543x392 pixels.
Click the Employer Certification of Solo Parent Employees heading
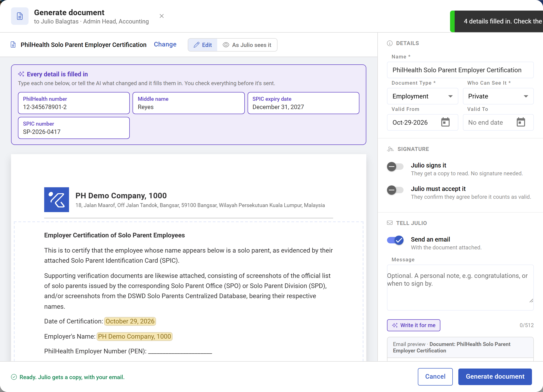(x=114, y=235)
